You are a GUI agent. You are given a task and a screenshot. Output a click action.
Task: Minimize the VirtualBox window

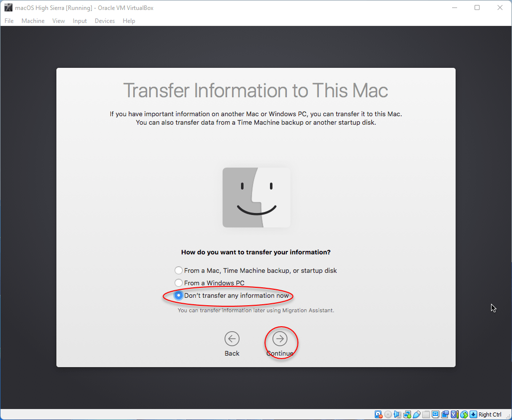[x=455, y=8]
